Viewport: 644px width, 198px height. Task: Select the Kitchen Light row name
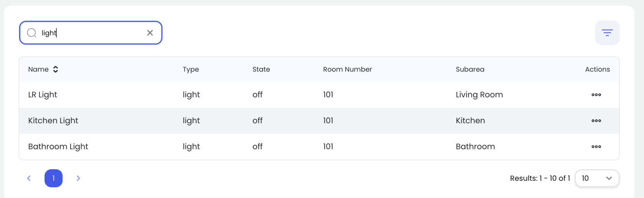click(53, 120)
